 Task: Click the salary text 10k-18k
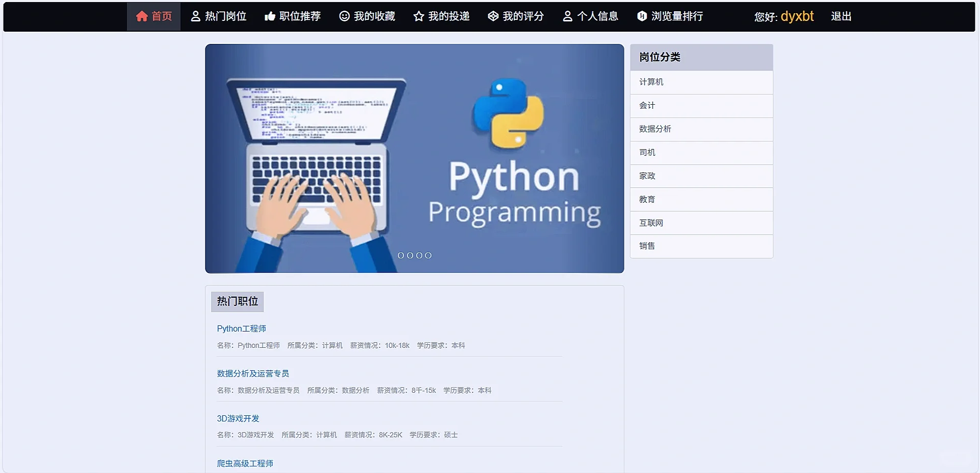coord(397,345)
